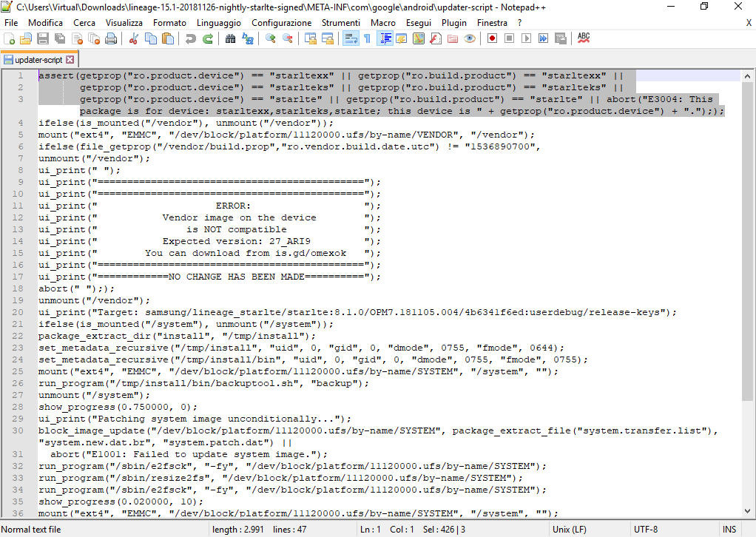
Task: Print the current document
Action: [110, 38]
